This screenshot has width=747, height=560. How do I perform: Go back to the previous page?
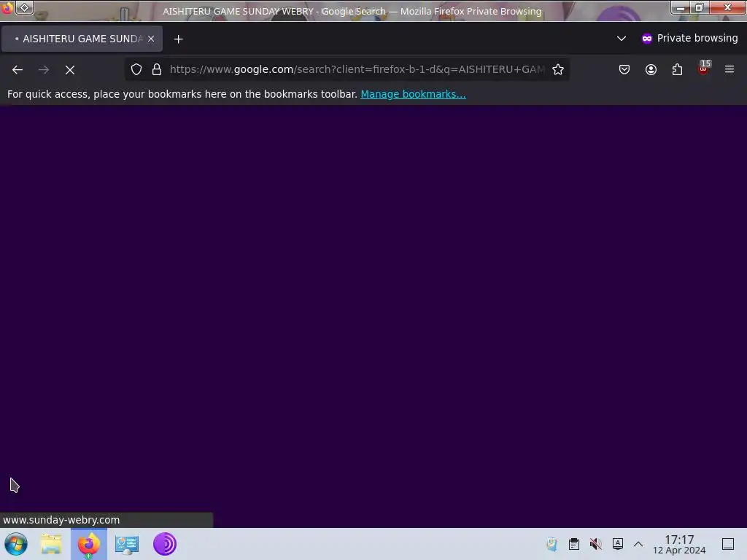point(18,69)
